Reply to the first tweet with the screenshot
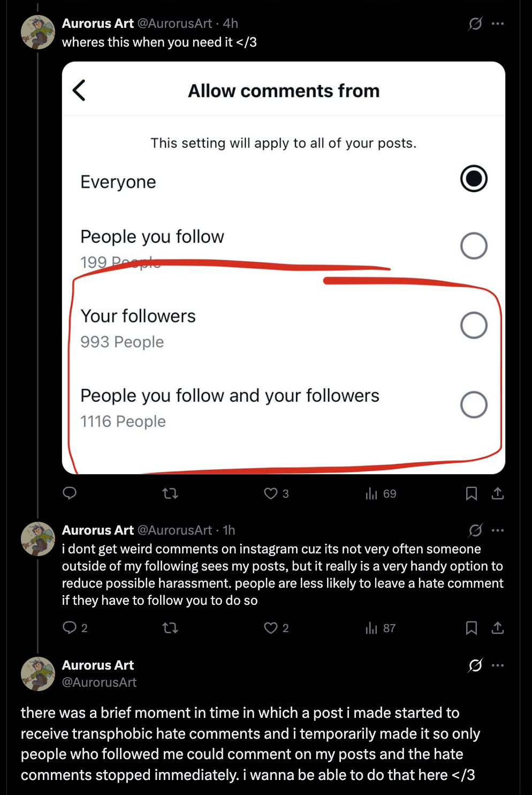Image resolution: width=532 pixels, height=795 pixels. coord(70,493)
